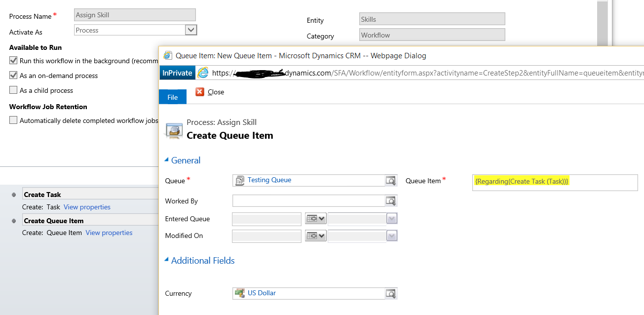Image resolution: width=644 pixels, height=315 pixels.
Task: Open the Queue lookup magnifier
Action: tap(391, 181)
